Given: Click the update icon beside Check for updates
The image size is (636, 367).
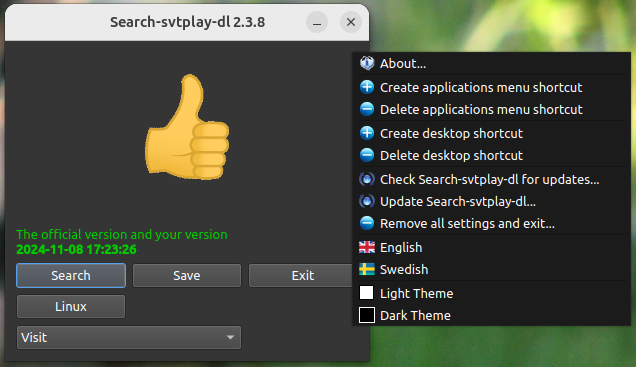Looking at the screenshot, I should tap(367, 179).
